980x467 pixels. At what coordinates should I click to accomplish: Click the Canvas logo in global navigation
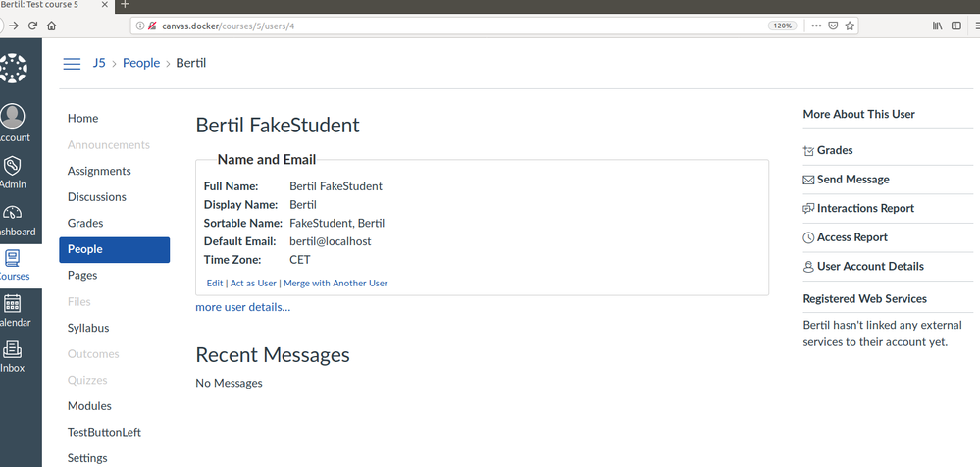pyautogui.click(x=13, y=68)
